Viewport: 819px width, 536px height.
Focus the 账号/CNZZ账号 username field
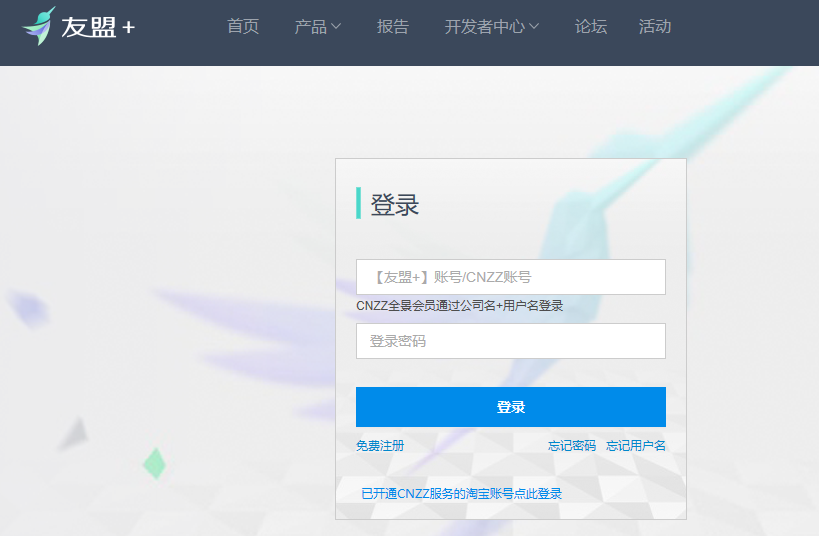click(510, 277)
